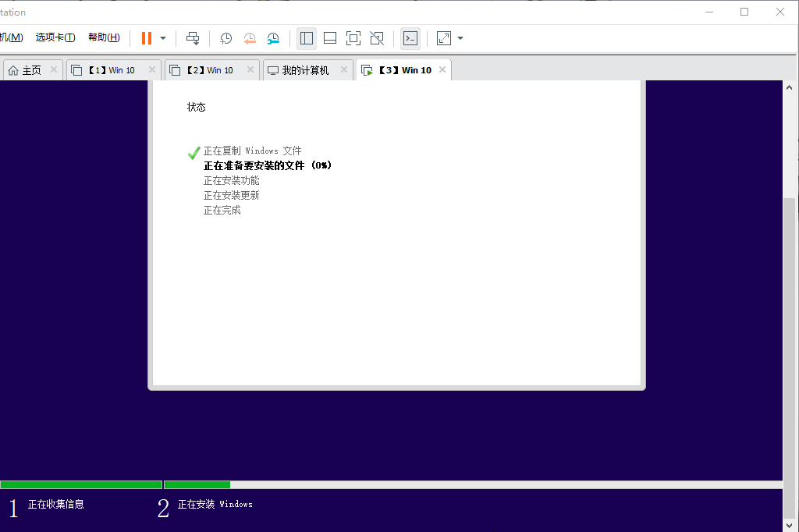Switch to the 【2】Win 10 tab
The image size is (799, 532).
[212, 70]
